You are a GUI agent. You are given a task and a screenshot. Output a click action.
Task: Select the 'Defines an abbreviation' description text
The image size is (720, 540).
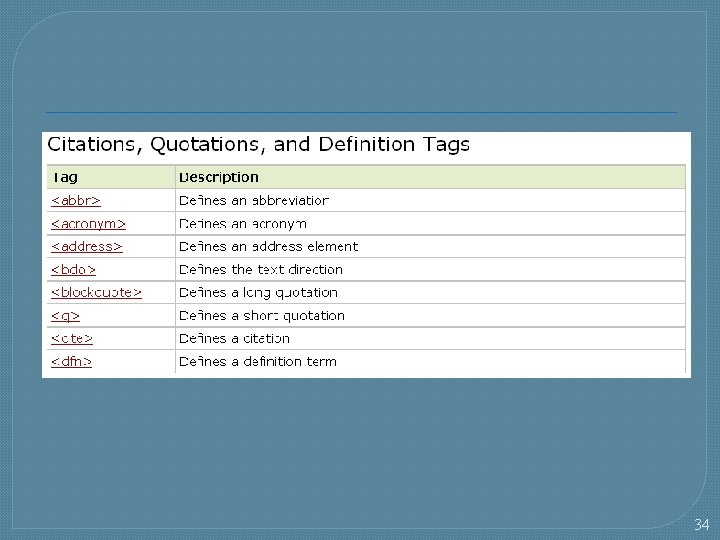(253, 200)
